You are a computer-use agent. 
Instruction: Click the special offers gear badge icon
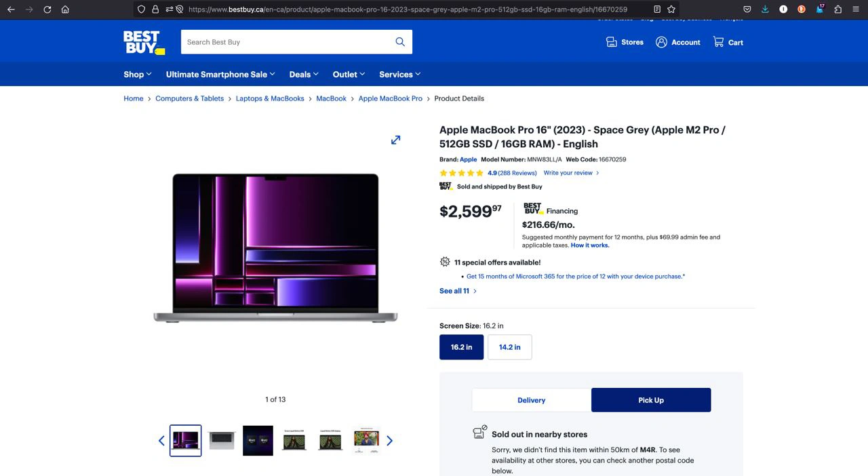pyautogui.click(x=445, y=262)
